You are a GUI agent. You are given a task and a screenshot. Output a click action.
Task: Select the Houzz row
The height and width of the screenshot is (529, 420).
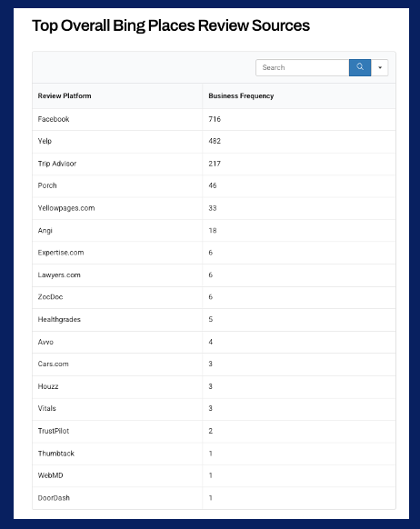pyautogui.click(x=214, y=386)
